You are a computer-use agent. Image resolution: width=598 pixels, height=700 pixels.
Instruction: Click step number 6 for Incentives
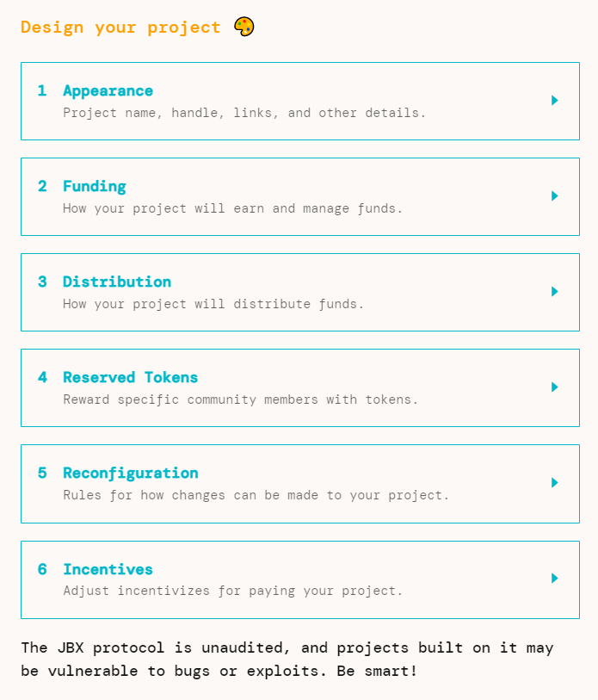point(42,570)
